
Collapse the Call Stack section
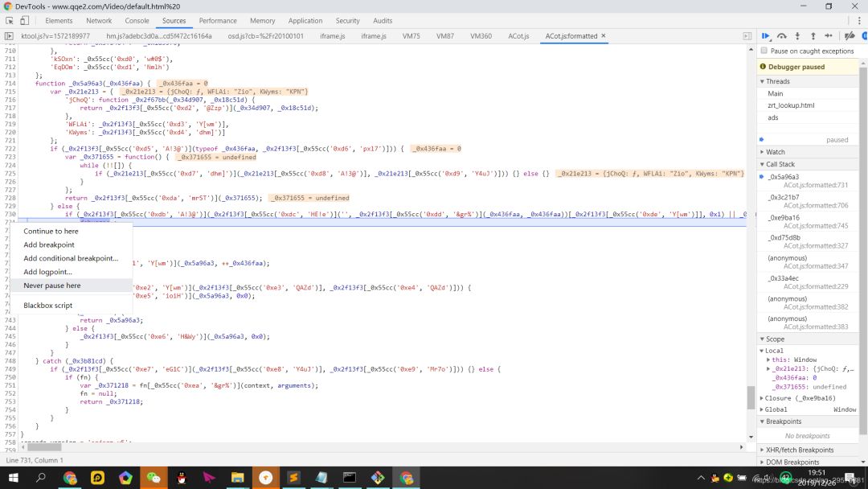click(x=783, y=164)
